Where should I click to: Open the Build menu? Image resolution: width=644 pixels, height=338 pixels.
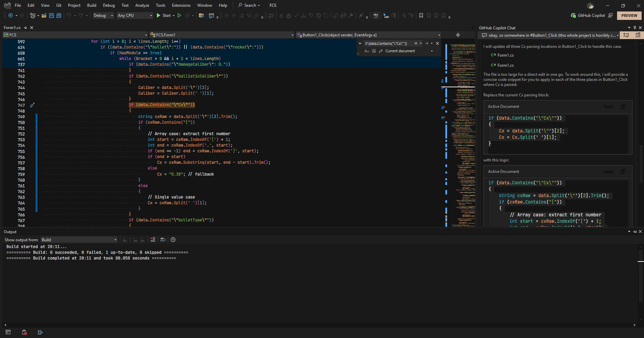tap(92, 5)
